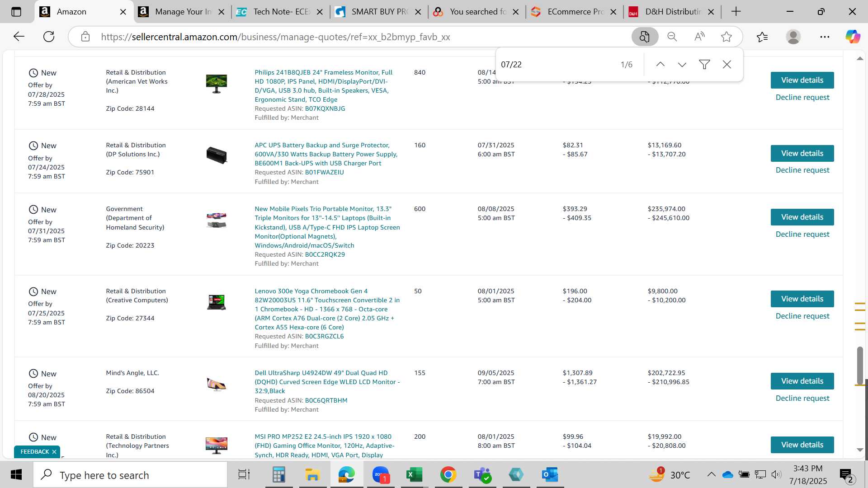The width and height of the screenshot is (868, 488).
Task: View details for Mobile Pixels Trio quote
Action: pos(802,217)
